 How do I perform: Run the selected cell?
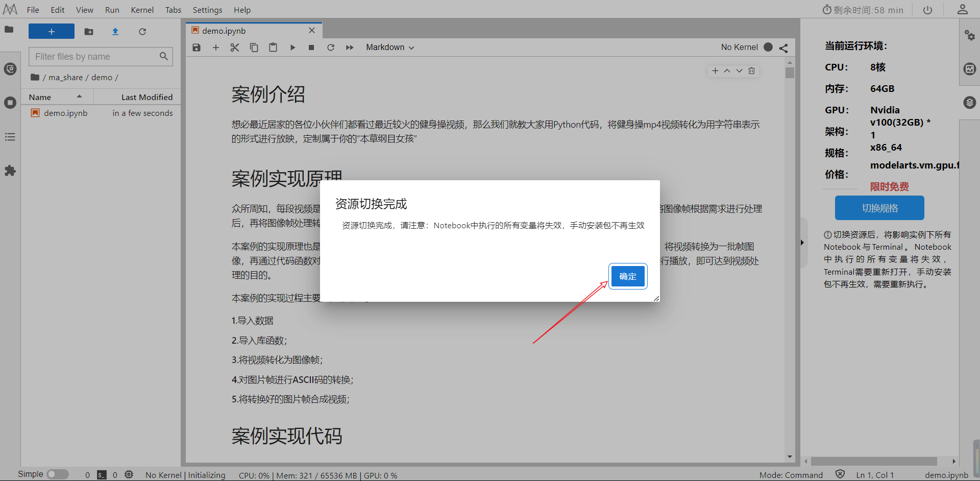pos(292,47)
